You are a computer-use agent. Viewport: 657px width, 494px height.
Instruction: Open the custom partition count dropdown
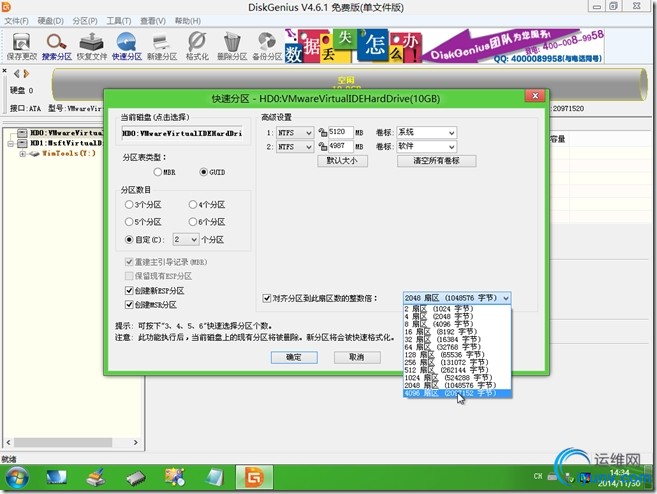(x=194, y=240)
